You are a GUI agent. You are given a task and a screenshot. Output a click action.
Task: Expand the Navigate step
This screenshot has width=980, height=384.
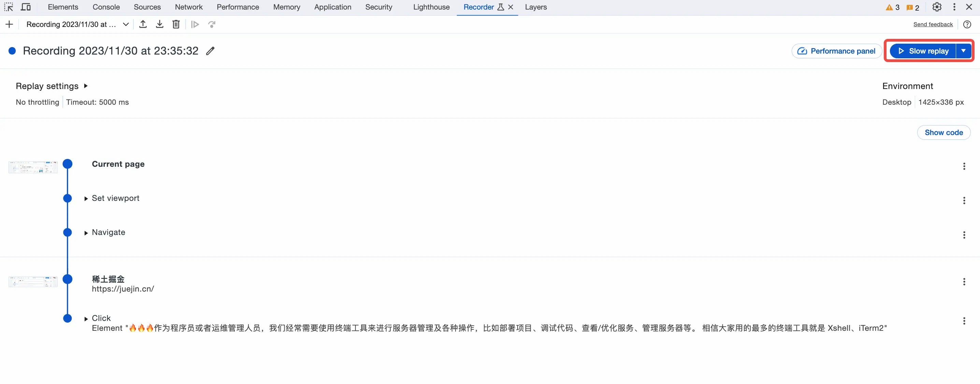(x=86, y=233)
